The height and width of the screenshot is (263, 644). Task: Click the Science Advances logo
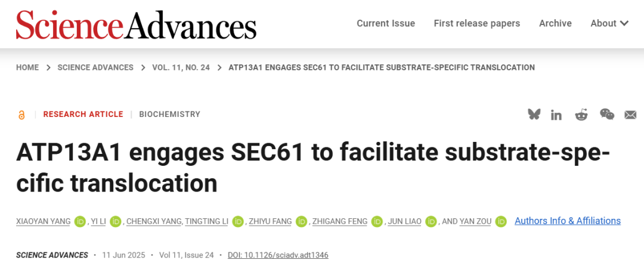tap(136, 25)
